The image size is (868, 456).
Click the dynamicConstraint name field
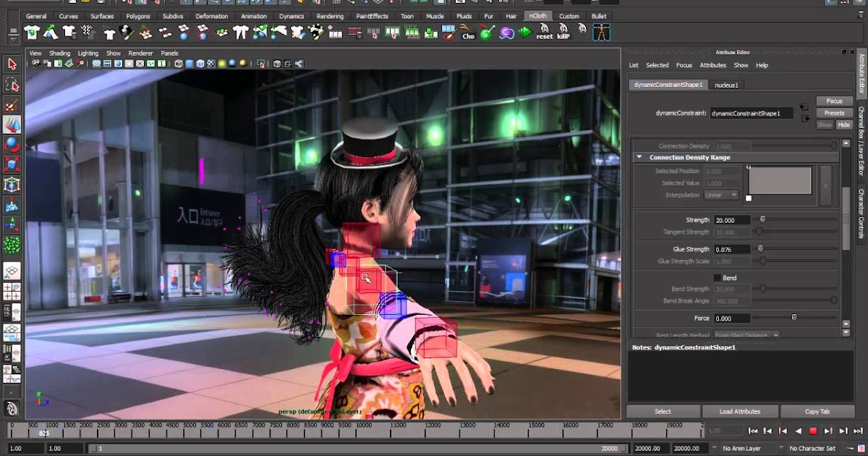tap(751, 113)
